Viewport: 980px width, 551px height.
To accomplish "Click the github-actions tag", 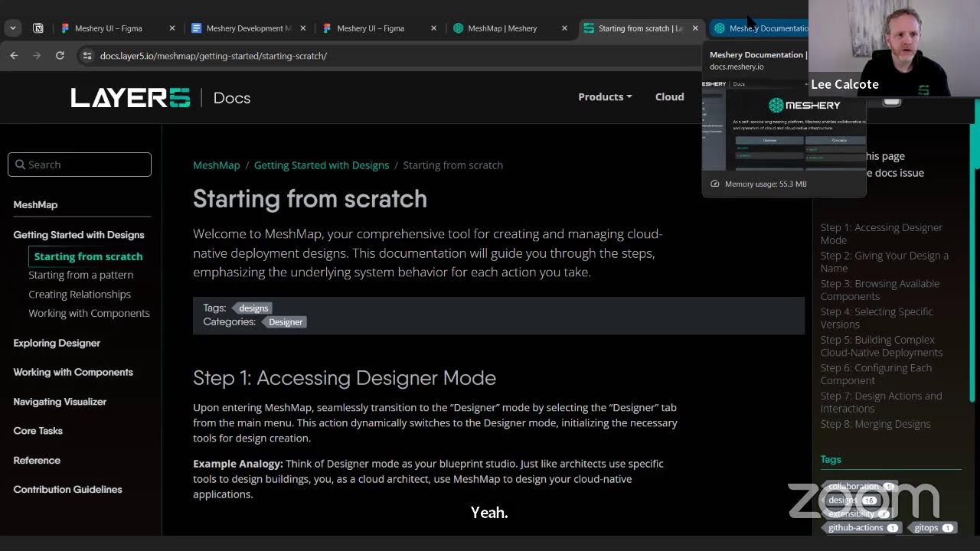I will click(x=863, y=527).
